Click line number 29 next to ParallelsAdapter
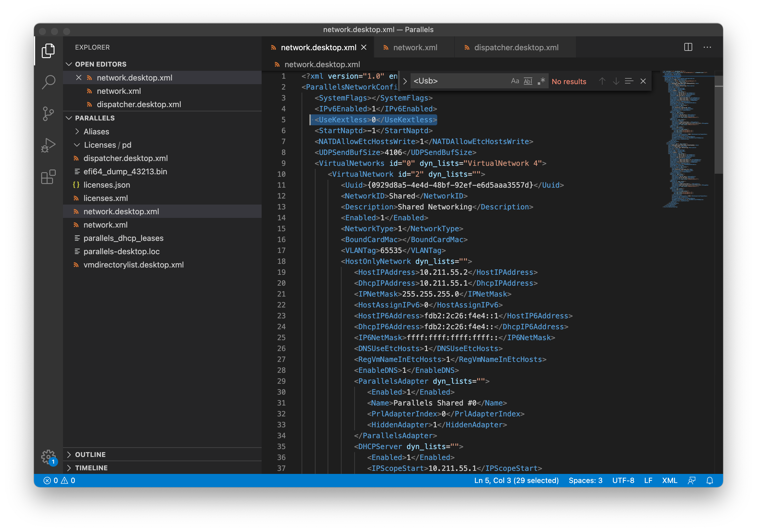Screen dimensions: 757x532 pos(281,381)
